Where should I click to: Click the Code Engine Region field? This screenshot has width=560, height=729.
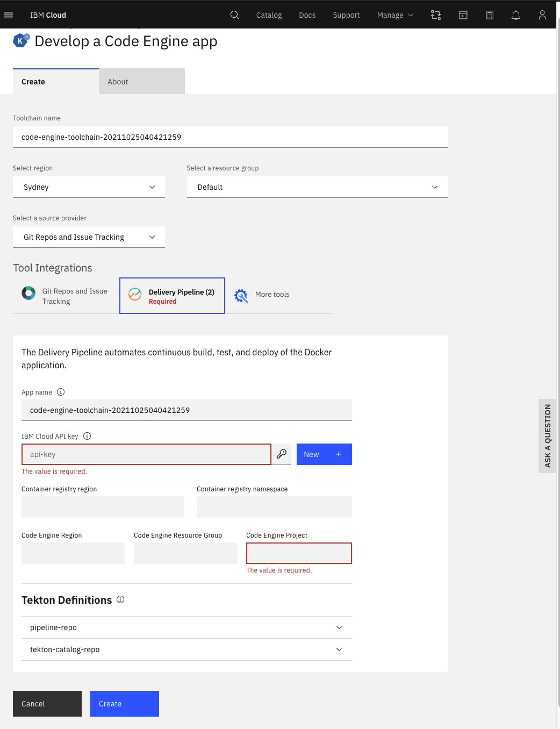(73, 553)
